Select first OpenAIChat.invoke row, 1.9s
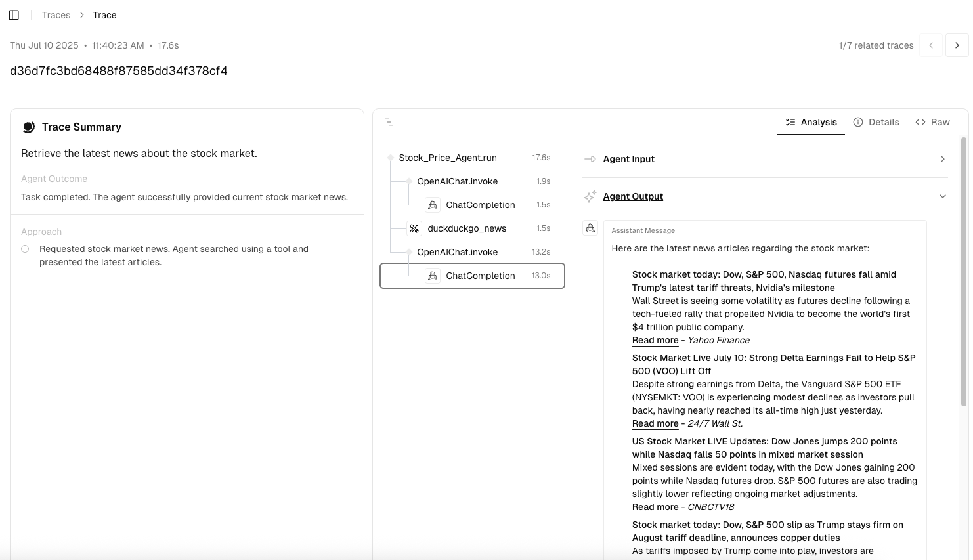The width and height of the screenshot is (973, 560). [472, 181]
